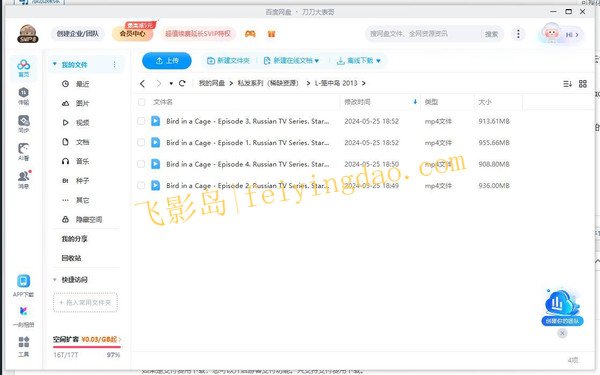Open 我的分享 list
The height and width of the screenshot is (375, 600).
[x=75, y=239]
